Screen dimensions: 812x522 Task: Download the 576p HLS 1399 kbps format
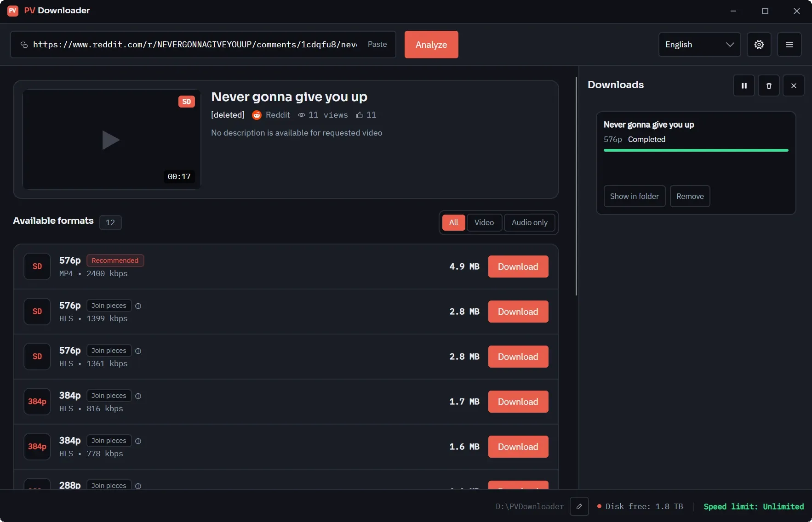pos(518,312)
